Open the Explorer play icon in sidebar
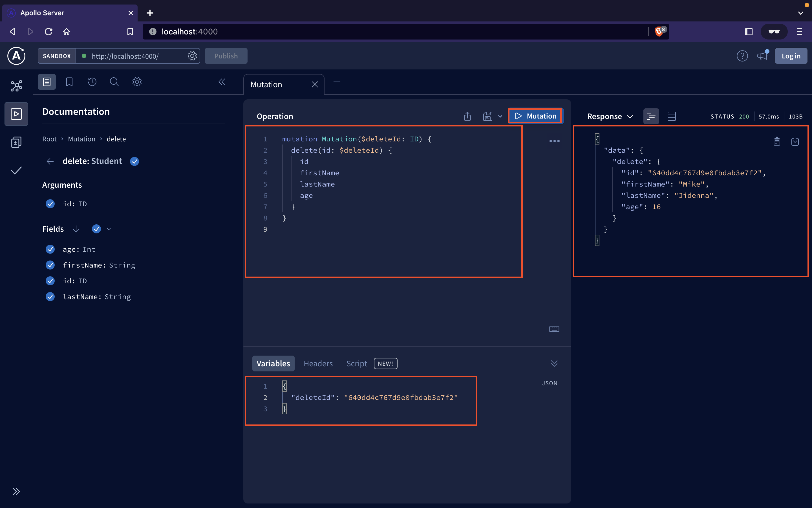Viewport: 812px width, 508px height. tap(16, 114)
